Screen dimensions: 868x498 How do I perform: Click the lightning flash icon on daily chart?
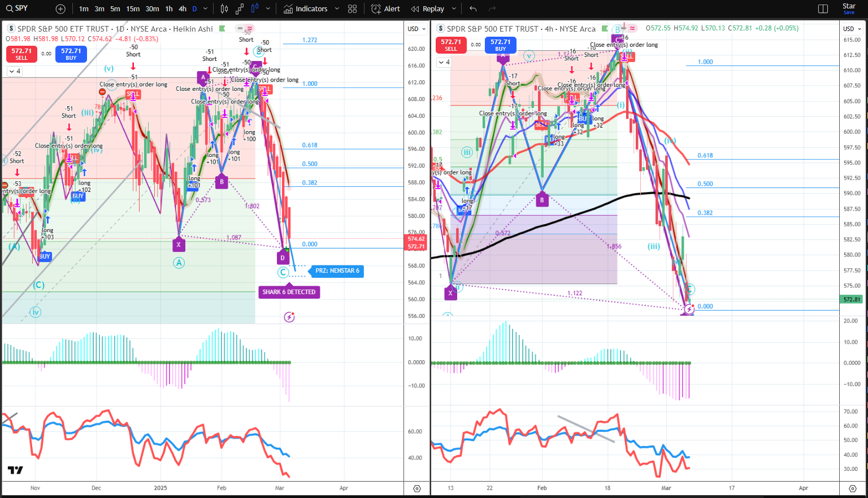(x=289, y=317)
